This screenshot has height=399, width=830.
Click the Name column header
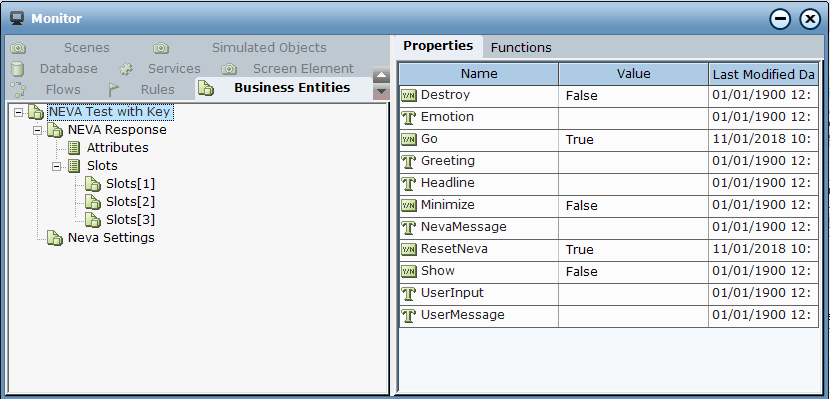tap(479, 74)
